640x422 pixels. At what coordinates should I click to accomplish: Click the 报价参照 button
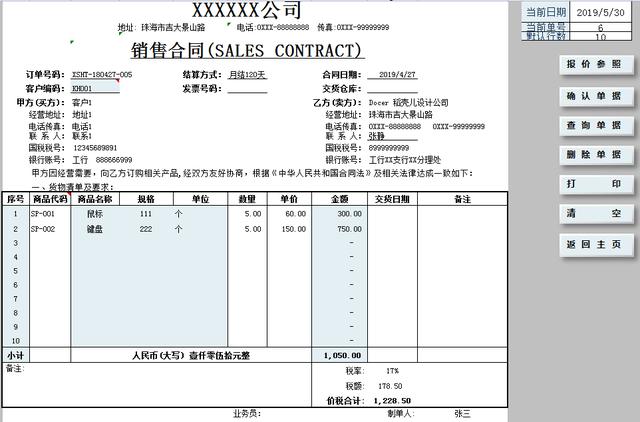[x=596, y=64]
